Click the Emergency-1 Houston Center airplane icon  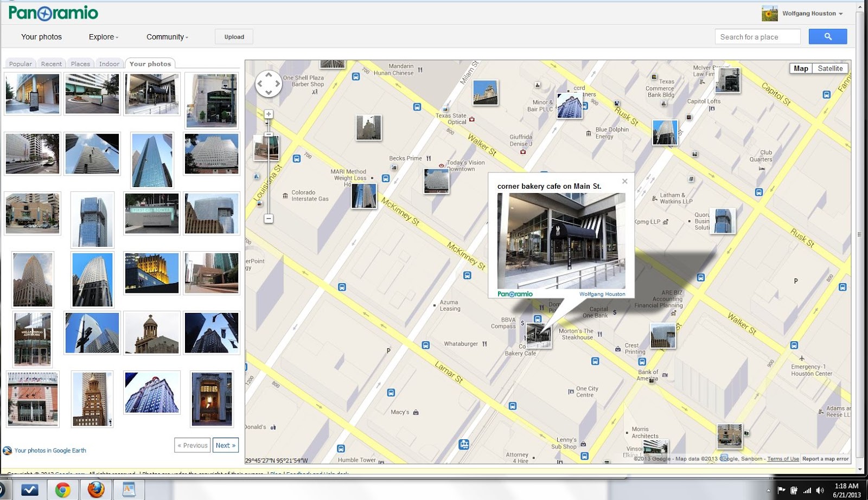801,358
